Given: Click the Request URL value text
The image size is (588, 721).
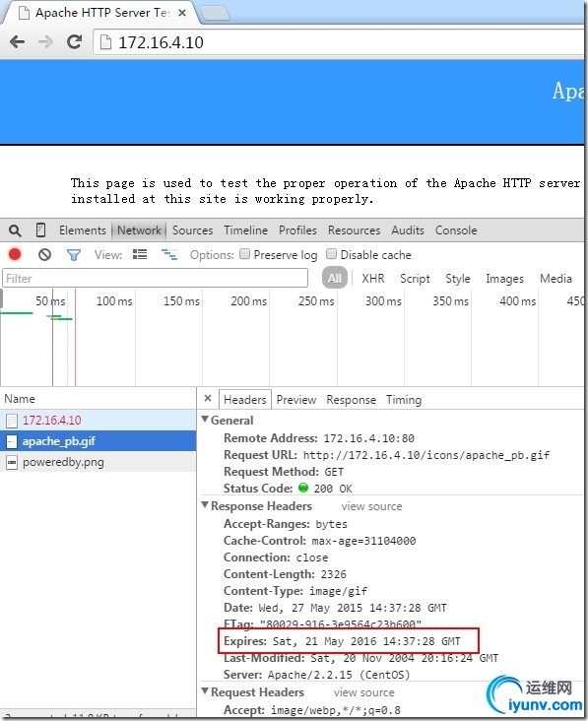Looking at the screenshot, I should tap(426, 455).
